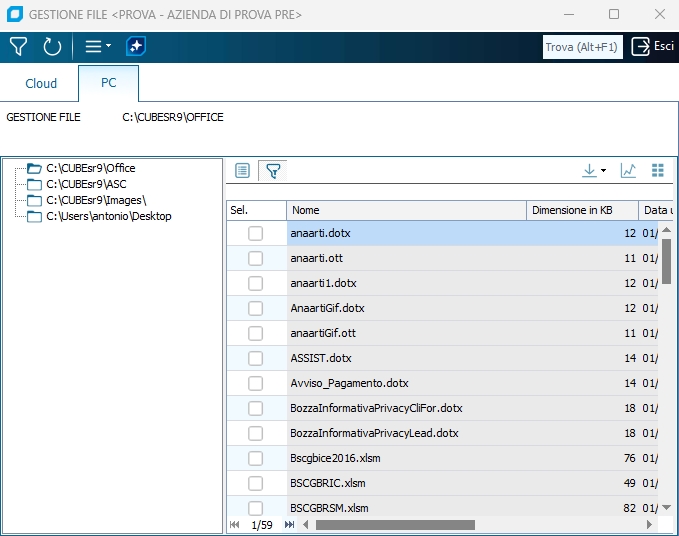Screen dimensions: 679x536
Task: Open the C:\CUBEsr9\ASC folder in tree
Action: point(86,184)
